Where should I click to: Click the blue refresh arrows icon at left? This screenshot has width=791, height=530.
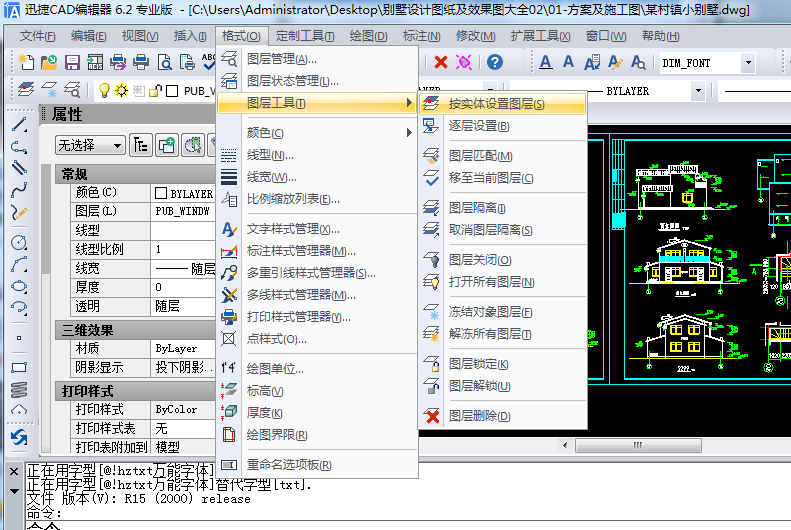click(19, 437)
